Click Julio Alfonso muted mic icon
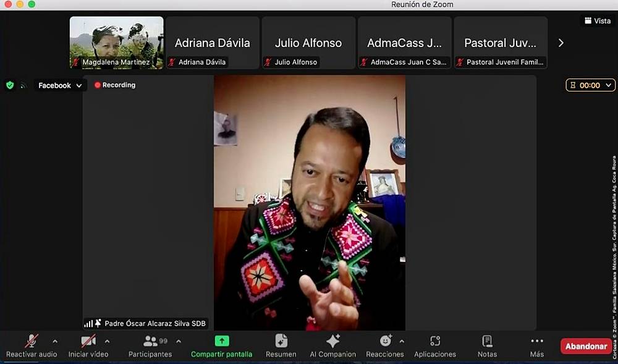The height and width of the screenshot is (364, 618). (x=268, y=62)
